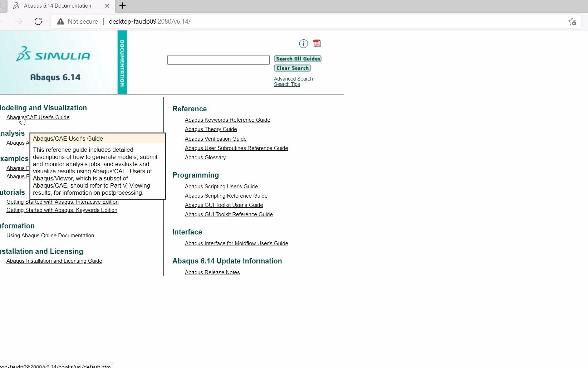Click the Programming section heading
588x368 pixels.
[x=196, y=175]
